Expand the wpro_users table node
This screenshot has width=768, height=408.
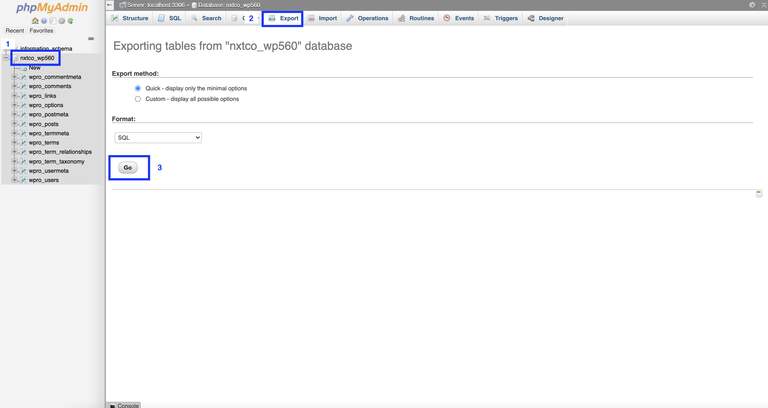pos(15,180)
